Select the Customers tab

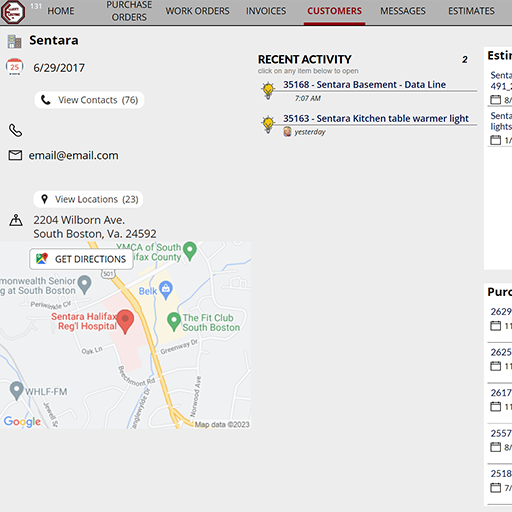click(x=334, y=11)
